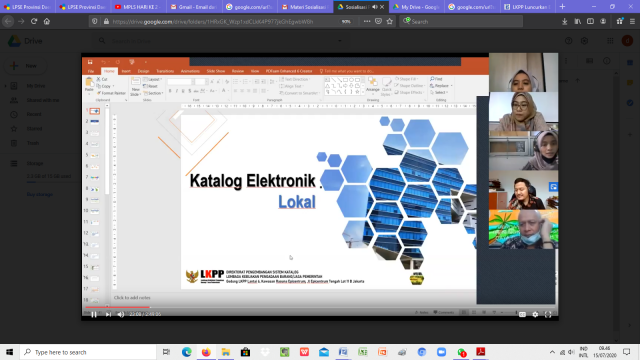
Task: Mute the Sosialisasi tab audio icon
Action: point(374,7)
